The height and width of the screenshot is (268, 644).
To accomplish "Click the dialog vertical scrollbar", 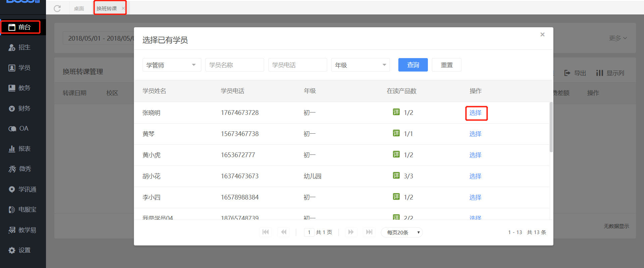I will (551, 127).
